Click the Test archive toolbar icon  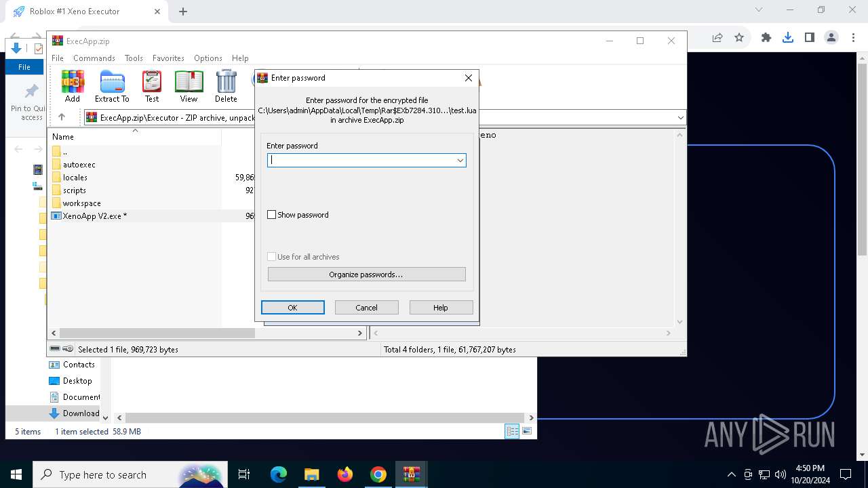click(152, 87)
